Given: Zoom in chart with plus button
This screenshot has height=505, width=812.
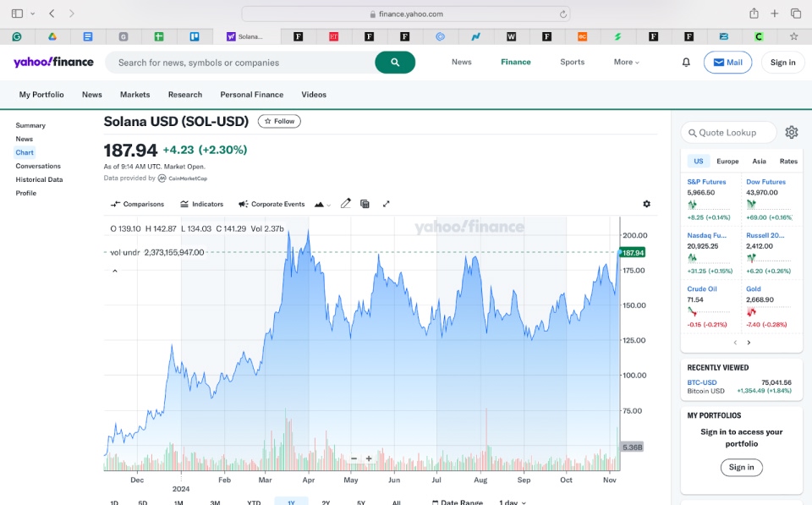Looking at the screenshot, I should (x=369, y=458).
